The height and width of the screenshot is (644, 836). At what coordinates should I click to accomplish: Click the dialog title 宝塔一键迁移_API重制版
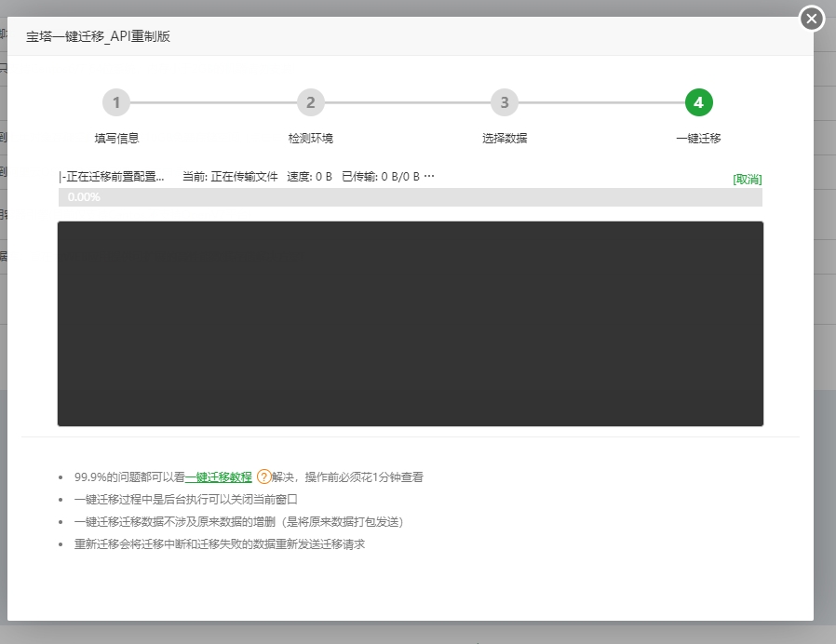tap(98, 36)
